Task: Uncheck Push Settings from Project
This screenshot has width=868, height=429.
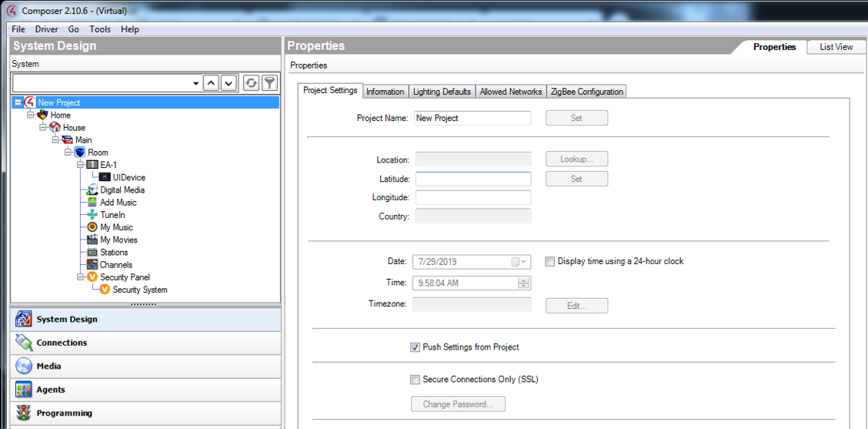Action: [x=415, y=347]
